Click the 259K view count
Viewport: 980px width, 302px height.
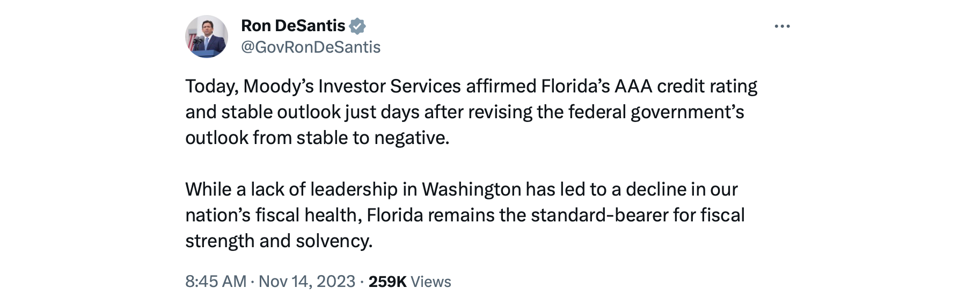387,282
